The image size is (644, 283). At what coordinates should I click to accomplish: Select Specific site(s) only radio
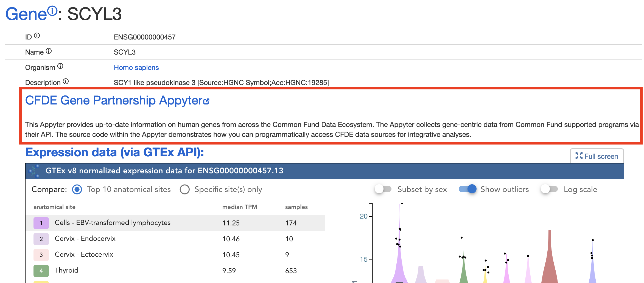(185, 189)
